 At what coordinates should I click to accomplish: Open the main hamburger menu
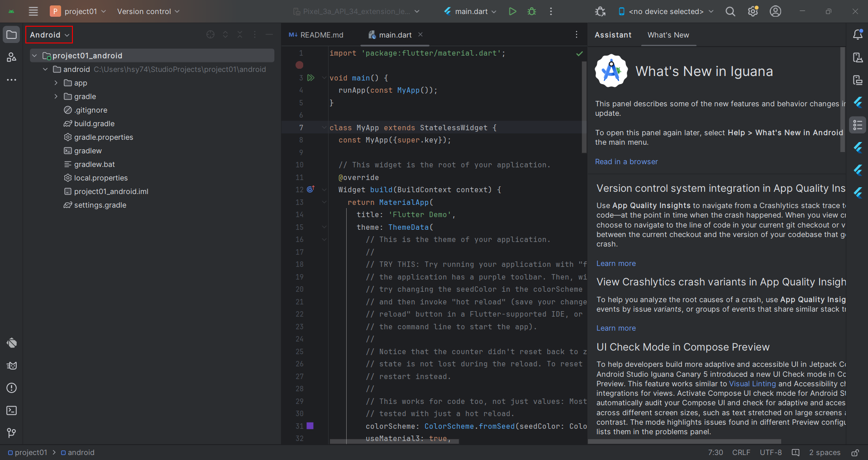tap(33, 11)
